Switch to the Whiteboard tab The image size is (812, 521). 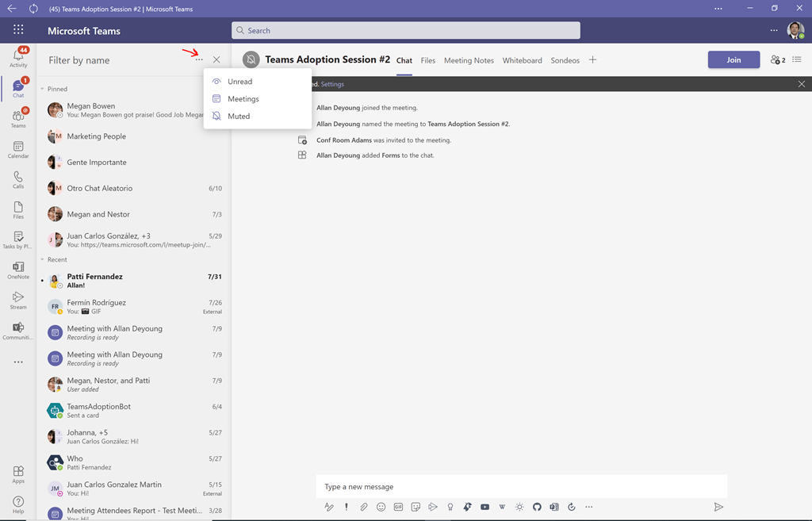coord(522,60)
